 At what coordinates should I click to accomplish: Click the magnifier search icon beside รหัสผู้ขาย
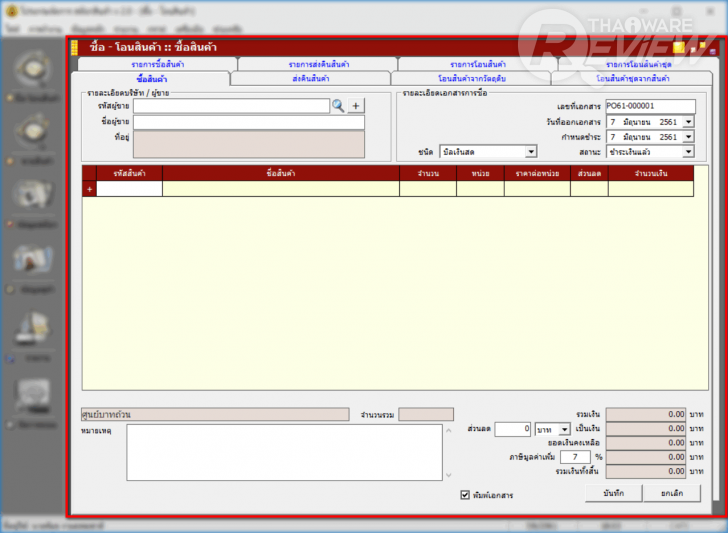[338, 106]
